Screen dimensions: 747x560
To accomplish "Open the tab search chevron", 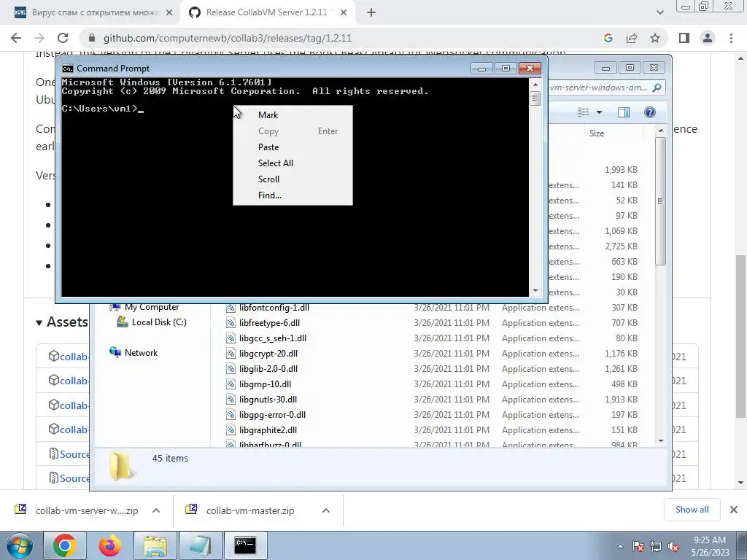I will coord(659,13).
